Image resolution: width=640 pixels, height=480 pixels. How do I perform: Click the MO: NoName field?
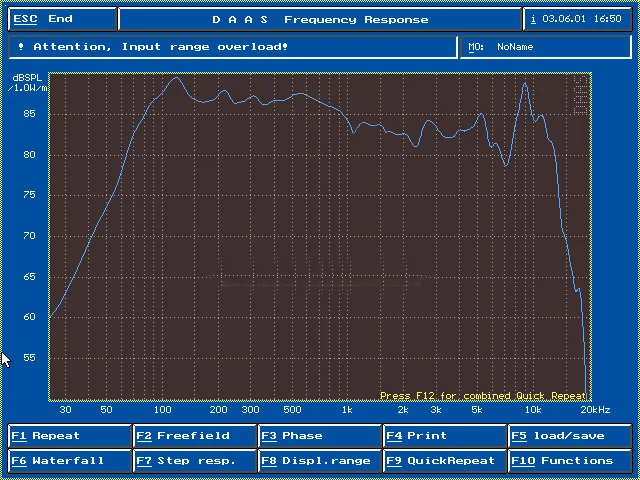coord(546,47)
